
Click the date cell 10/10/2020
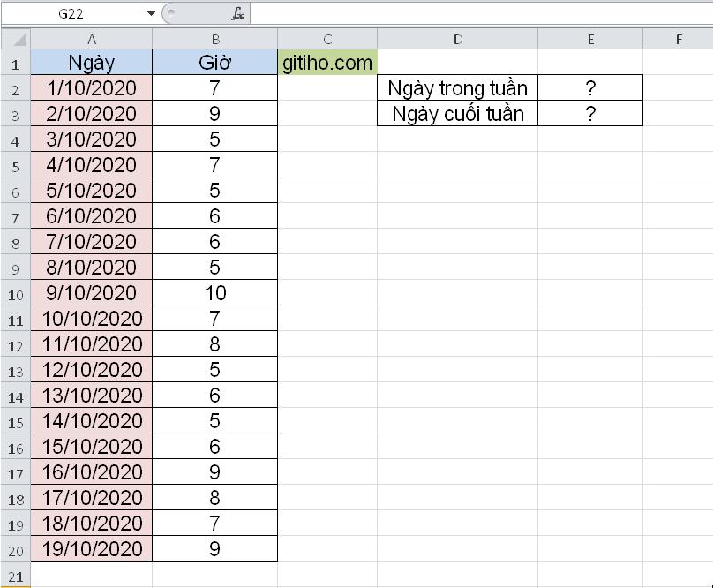tap(92, 319)
